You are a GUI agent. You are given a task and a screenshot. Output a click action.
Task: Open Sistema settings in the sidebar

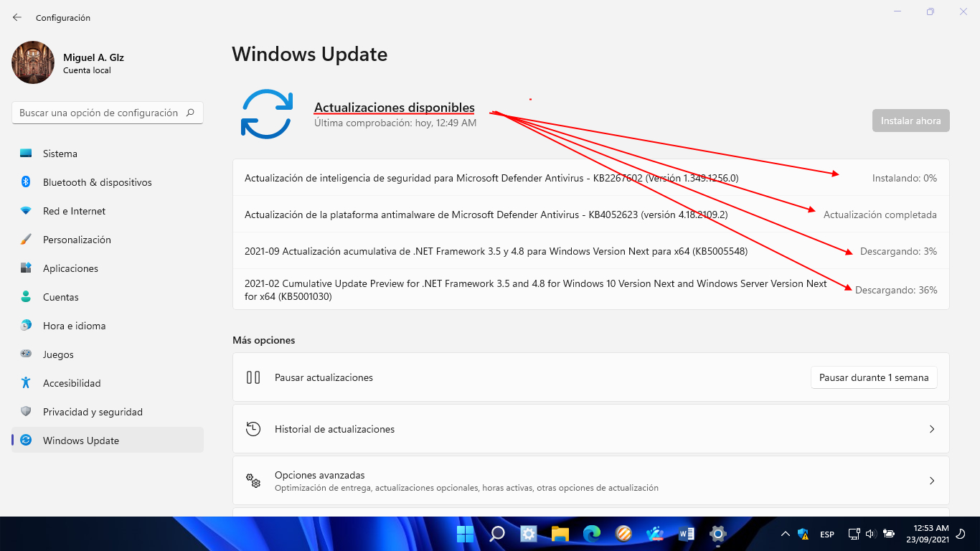coord(108,154)
